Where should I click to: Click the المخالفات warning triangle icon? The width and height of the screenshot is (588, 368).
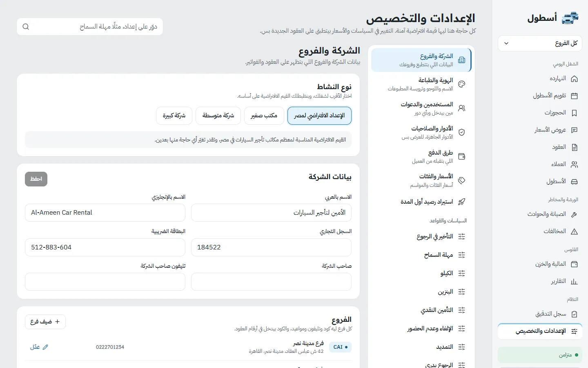pyautogui.click(x=574, y=231)
